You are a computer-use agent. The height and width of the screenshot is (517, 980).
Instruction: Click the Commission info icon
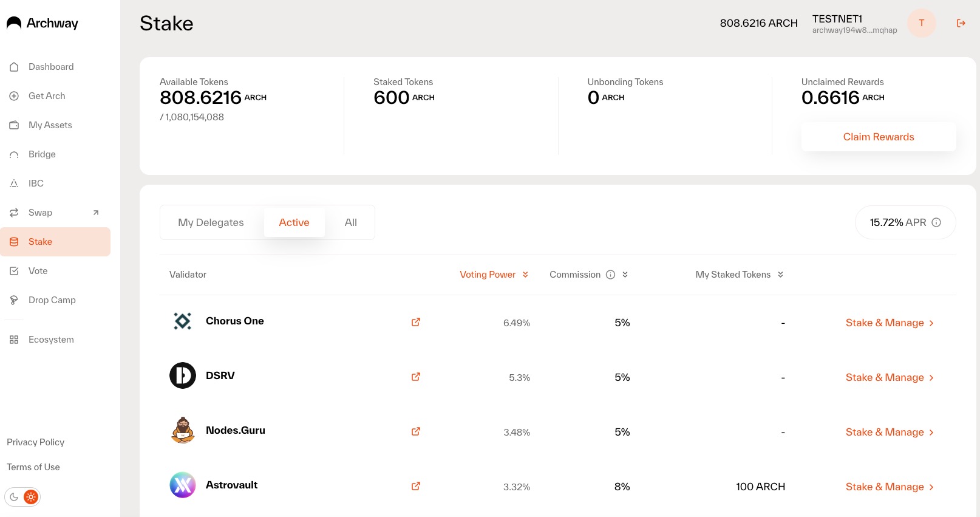coord(610,275)
